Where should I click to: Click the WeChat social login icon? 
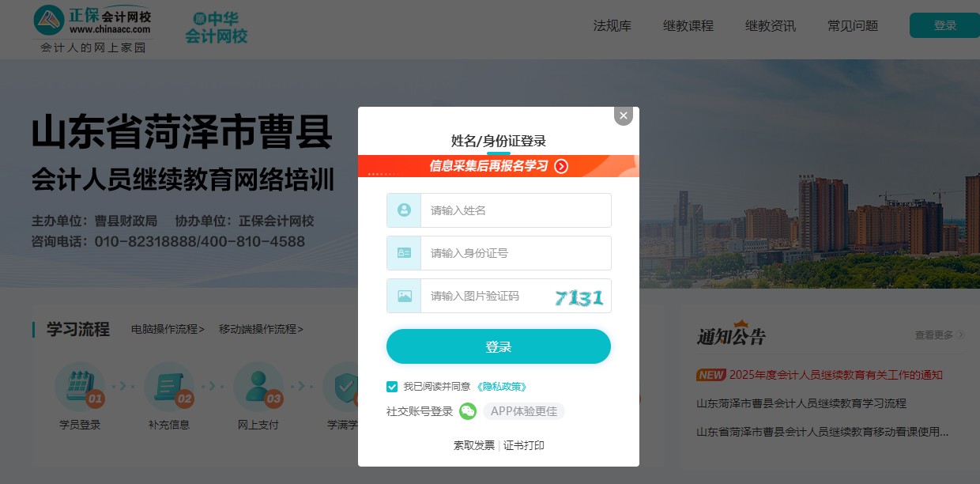(469, 411)
